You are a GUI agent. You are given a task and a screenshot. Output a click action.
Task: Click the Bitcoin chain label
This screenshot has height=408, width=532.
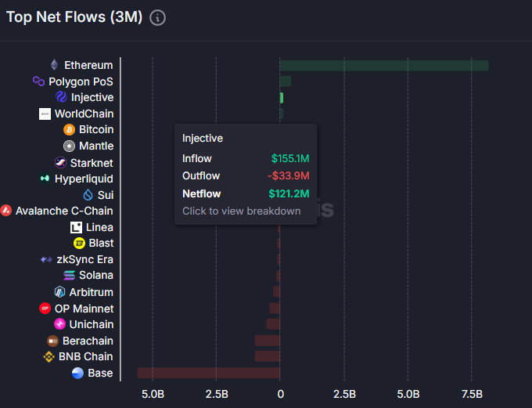[96, 129]
